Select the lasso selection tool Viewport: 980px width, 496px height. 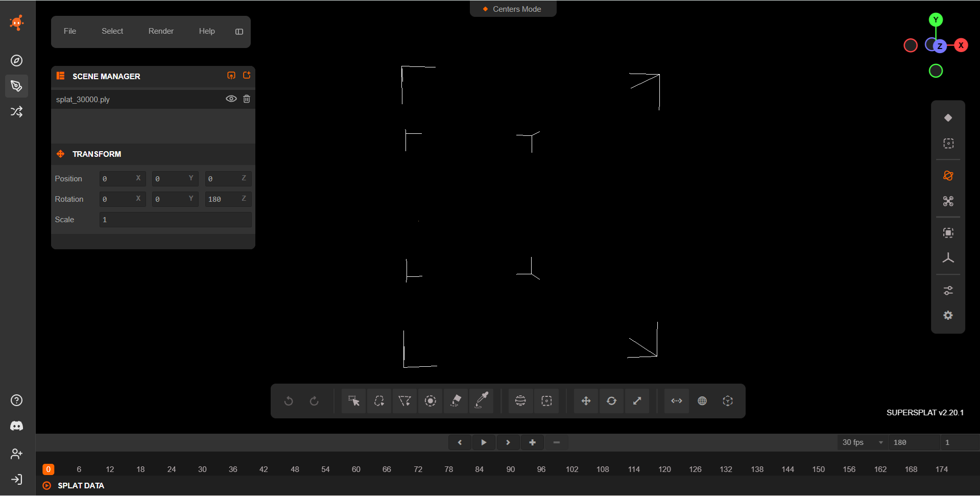point(379,401)
